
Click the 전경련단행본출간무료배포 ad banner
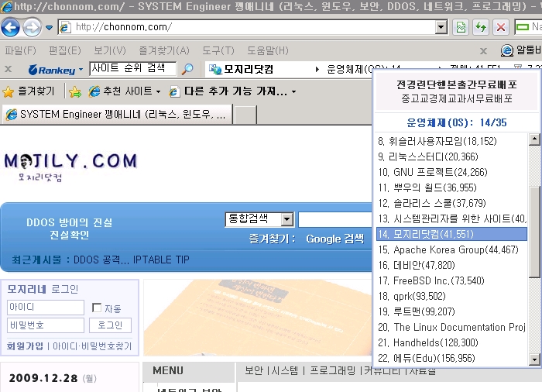point(457,91)
